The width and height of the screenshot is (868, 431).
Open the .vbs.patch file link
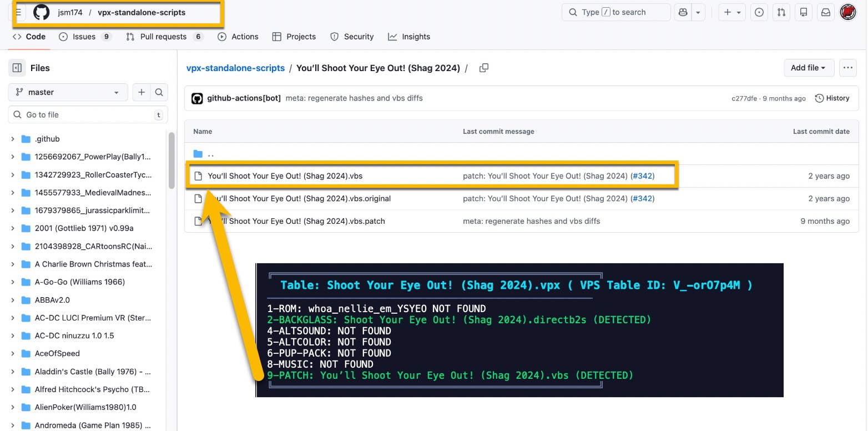(296, 221)
